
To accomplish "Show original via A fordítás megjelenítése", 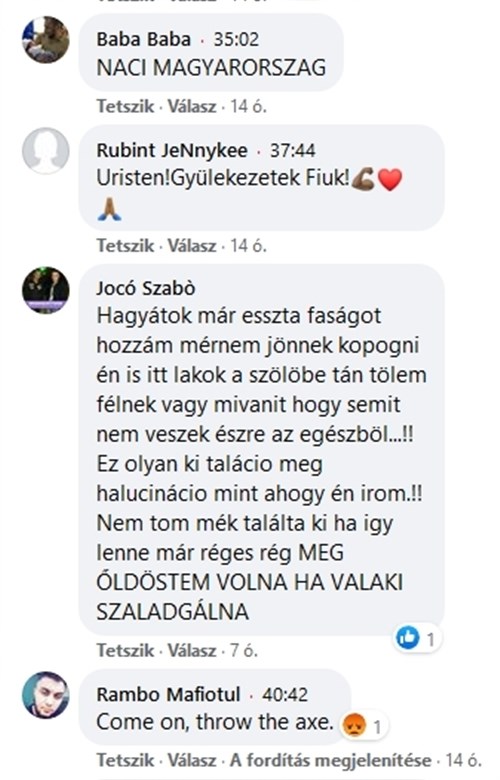I will coord(330,761).
